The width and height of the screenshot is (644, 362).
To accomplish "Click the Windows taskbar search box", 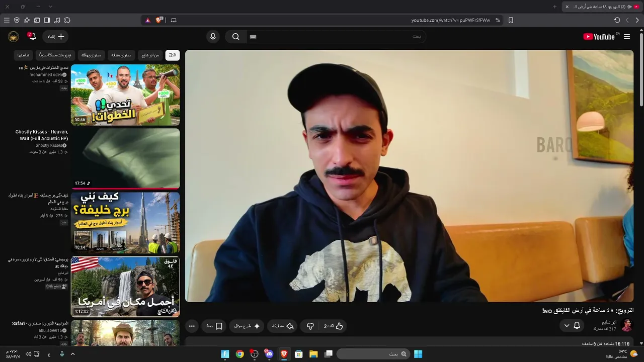I will point(373,354).
